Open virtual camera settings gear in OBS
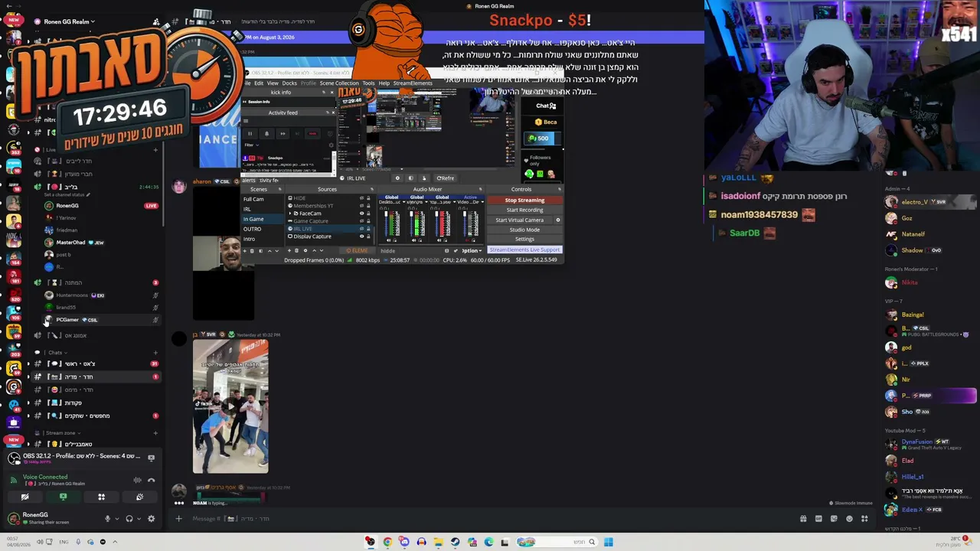980x551 pixels. (x=557, y=220)
